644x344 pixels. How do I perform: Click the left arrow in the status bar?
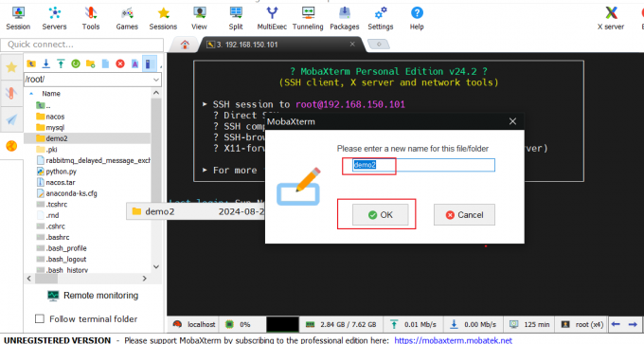click(x=616, y=324)
